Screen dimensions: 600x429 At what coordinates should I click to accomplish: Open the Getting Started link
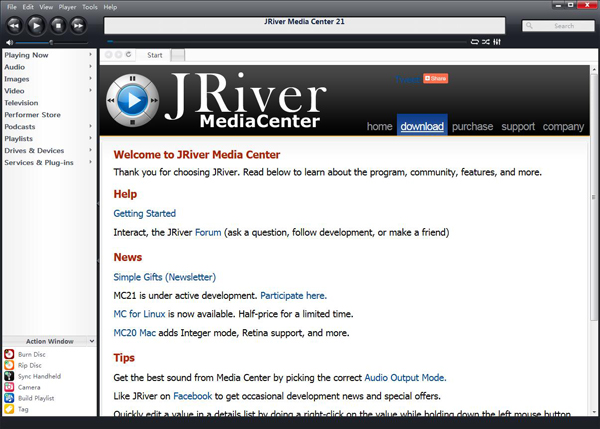(x=145, y=214)
